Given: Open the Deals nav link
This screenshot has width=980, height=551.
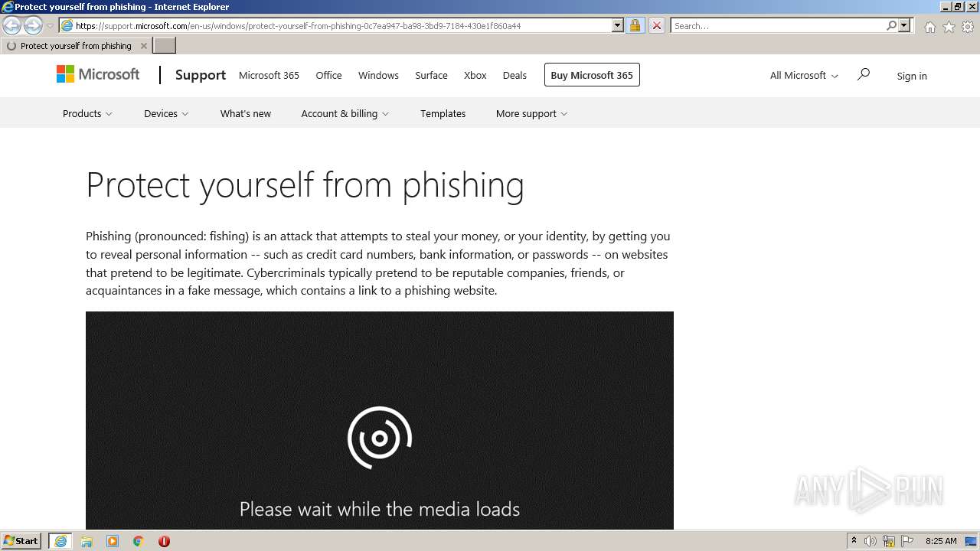Looking at the screenshot, I should pos(514,75).
